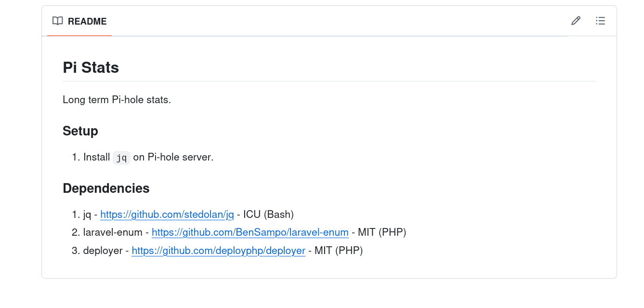Click the 'laravel-enum -' item label text
The image size is (644, 308).
tap(116, 232)
